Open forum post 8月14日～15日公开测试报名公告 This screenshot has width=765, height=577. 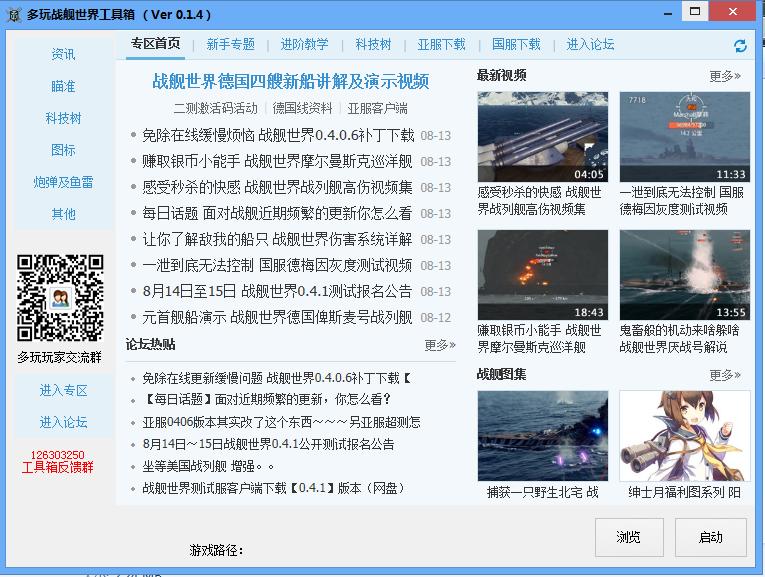point(268,444)
